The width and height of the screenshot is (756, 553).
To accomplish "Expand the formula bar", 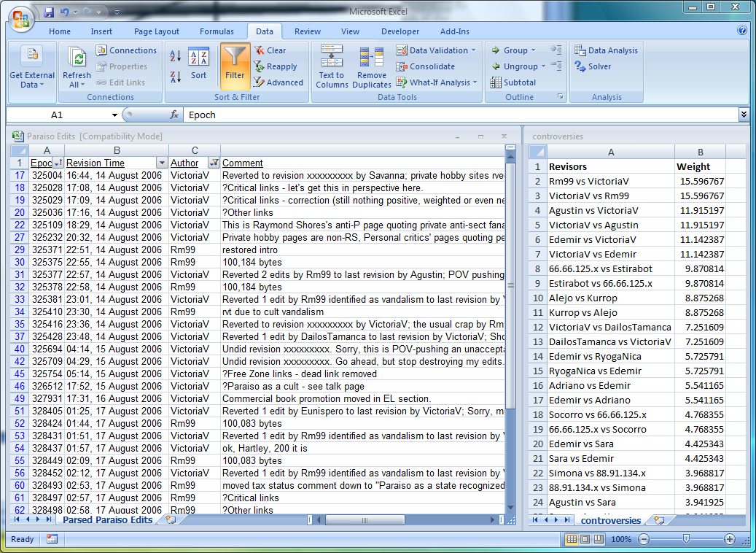I will (744, 115).
